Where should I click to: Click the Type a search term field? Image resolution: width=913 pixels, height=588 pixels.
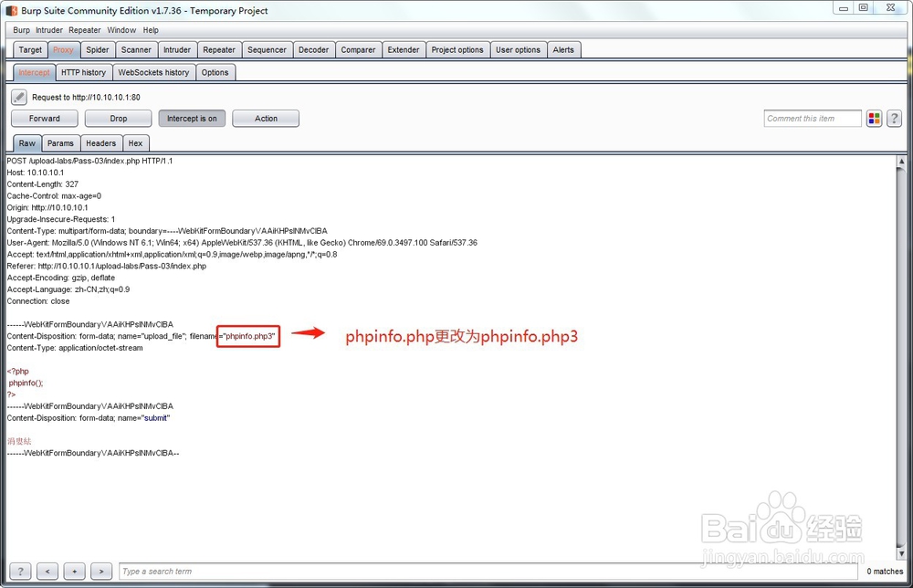488,572
